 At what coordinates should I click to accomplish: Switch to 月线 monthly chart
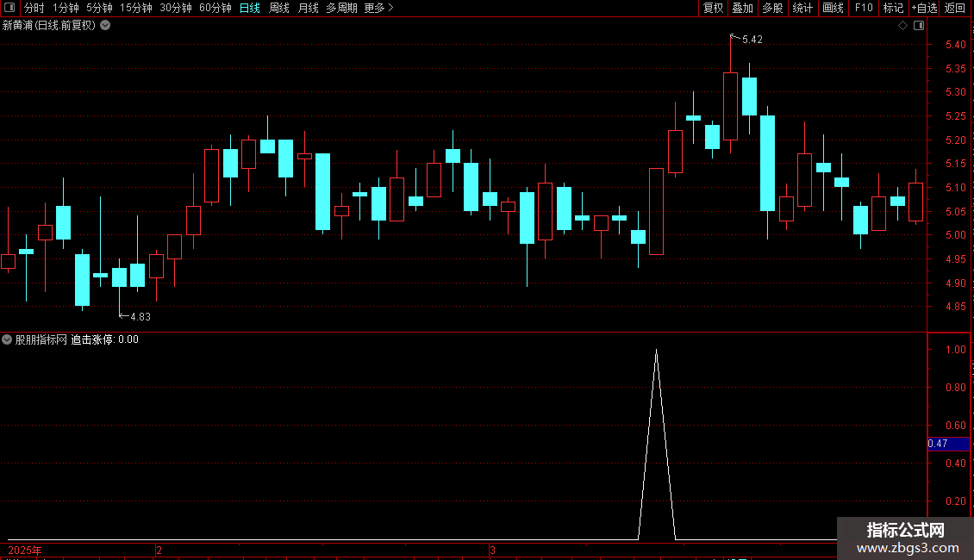point(308,8)
